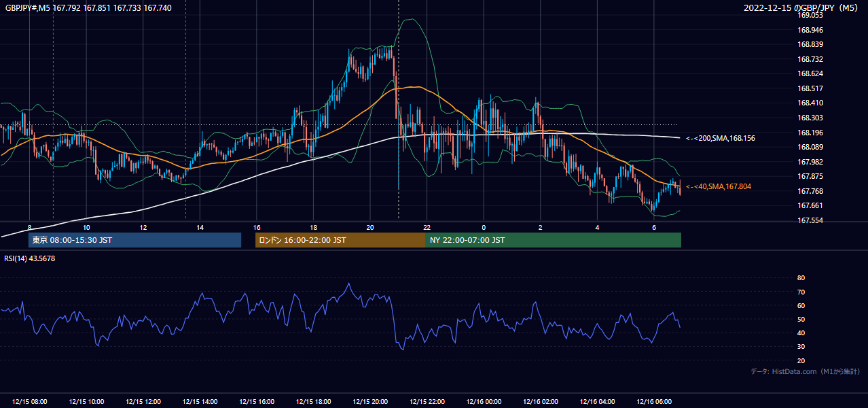Click the 40,SMA,167.804 label
Screen dimensions: 868x408
(x=719, y=186)
